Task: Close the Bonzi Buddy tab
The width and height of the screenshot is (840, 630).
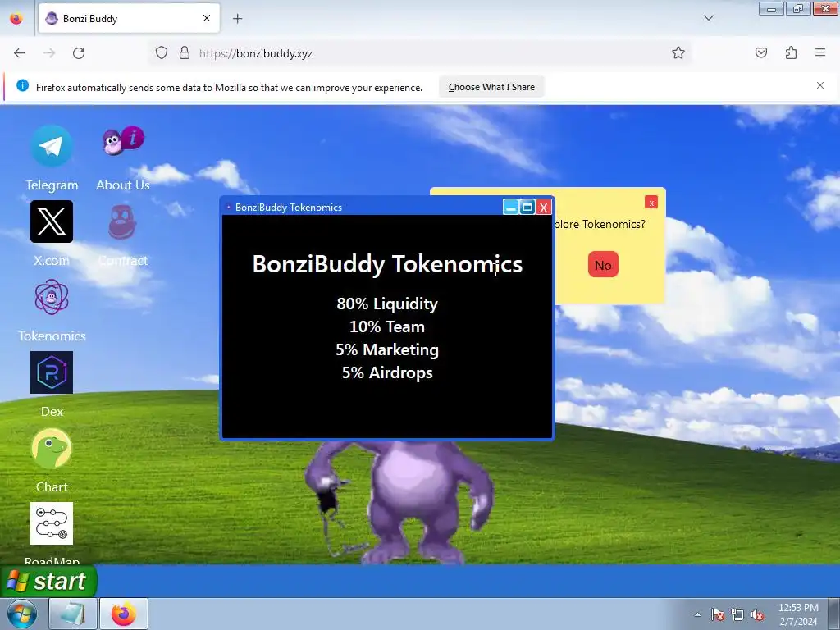Action: (x=207, y=18)
